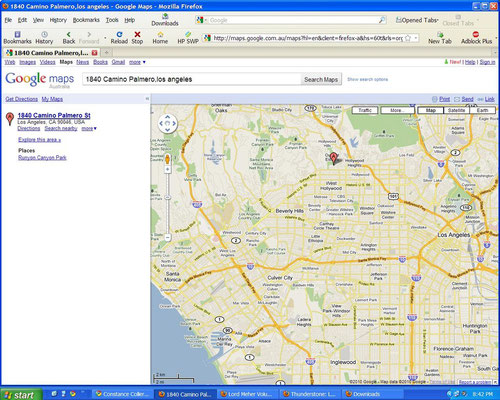Open the Back/Forward history dropdown arrow

105,38
